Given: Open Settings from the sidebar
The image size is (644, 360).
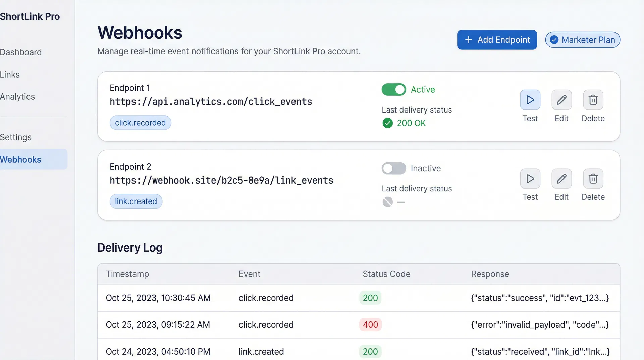Looking at the screenshot, I should pyautogui.click(x=16, y=137).
